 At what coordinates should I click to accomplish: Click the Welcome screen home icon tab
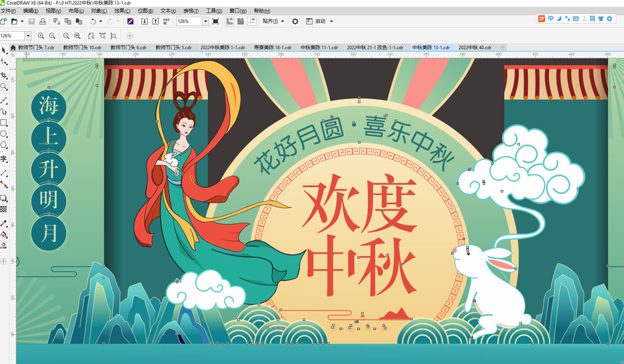[12, 47]
